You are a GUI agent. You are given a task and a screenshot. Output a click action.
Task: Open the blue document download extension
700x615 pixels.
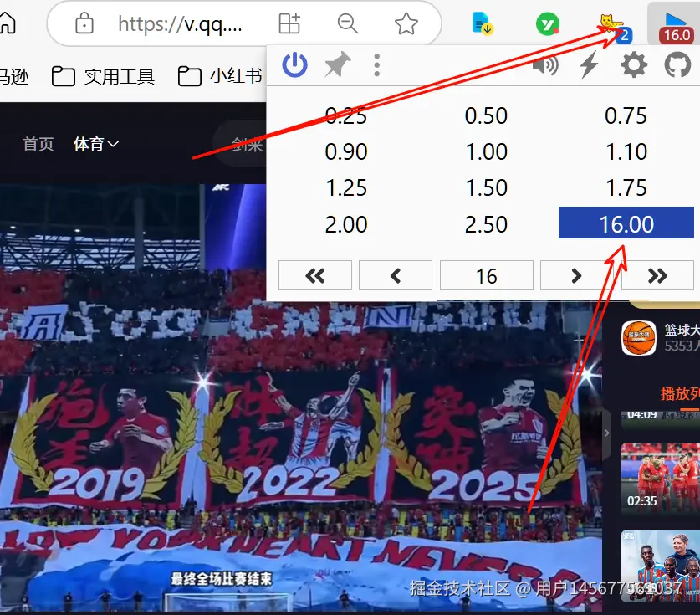(x=483, y=23)
